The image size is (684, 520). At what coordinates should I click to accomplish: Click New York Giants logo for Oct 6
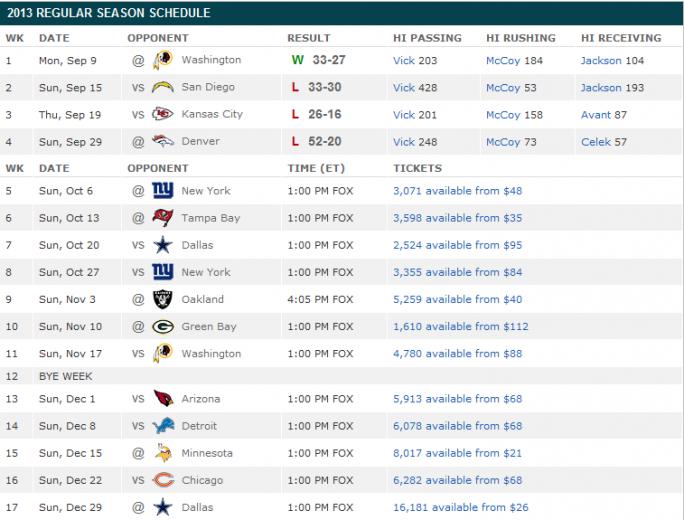point(163,191)
